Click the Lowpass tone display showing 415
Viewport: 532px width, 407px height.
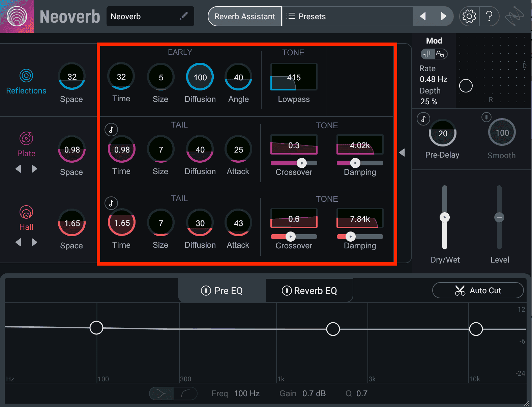pyautogui.click(x=294, y=77)
